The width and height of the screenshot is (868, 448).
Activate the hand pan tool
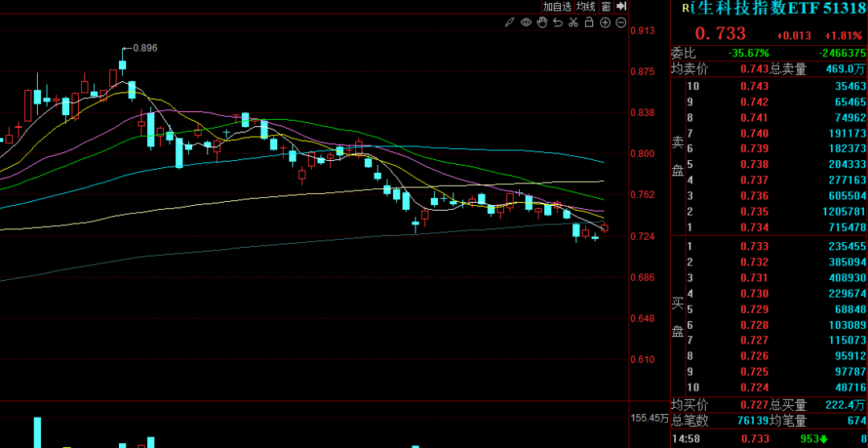pyautogui.click(x=542, y=23)
